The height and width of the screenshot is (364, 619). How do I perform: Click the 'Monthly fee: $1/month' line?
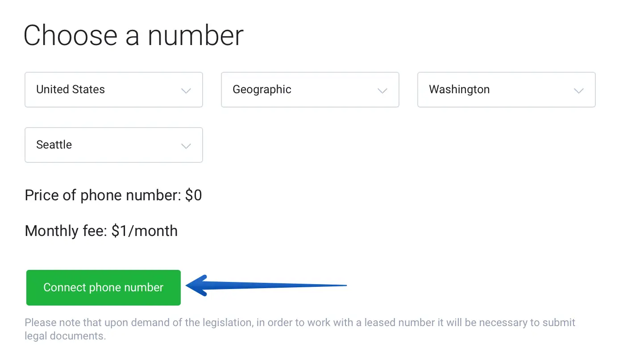tap(101, 231)
